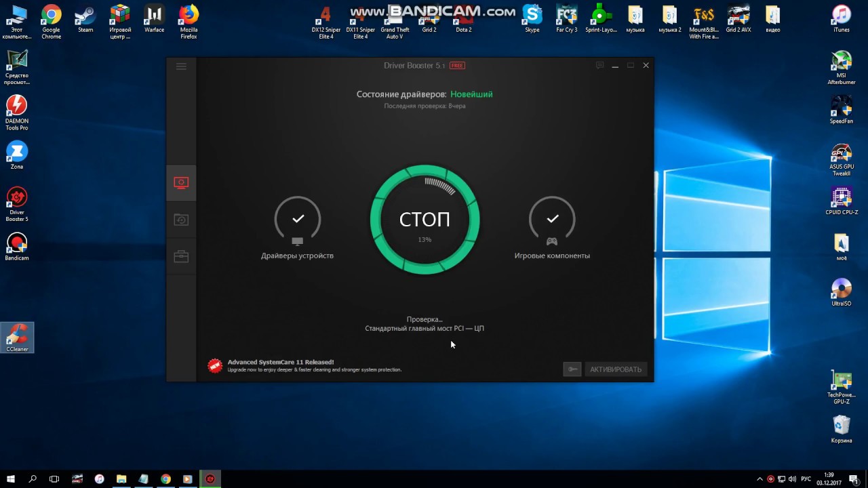
Task: Open Bandicam desktop shortcut
Action: coord(17,247)
